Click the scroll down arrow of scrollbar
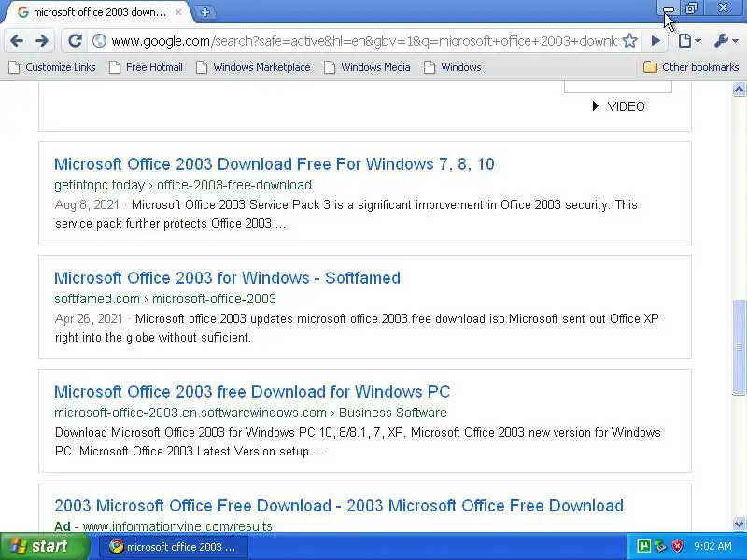747x560 pixels. tap(739, 524)
